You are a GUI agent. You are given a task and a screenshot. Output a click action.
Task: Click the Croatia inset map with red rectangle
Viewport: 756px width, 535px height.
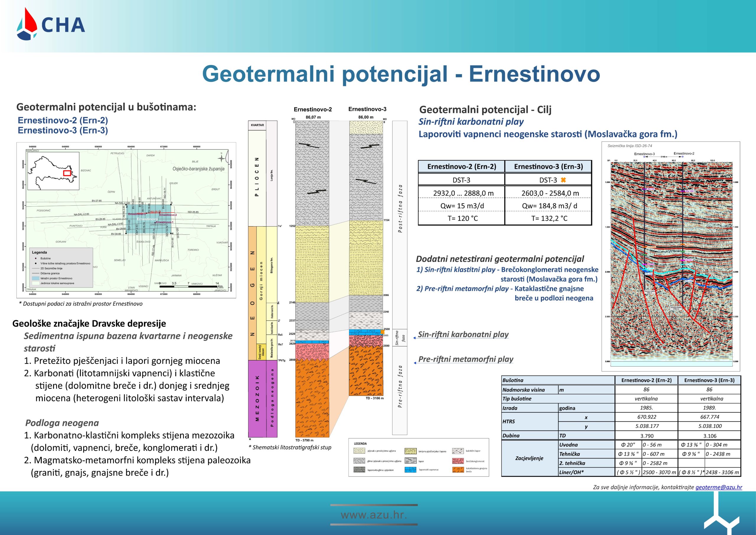coord(53,171)
